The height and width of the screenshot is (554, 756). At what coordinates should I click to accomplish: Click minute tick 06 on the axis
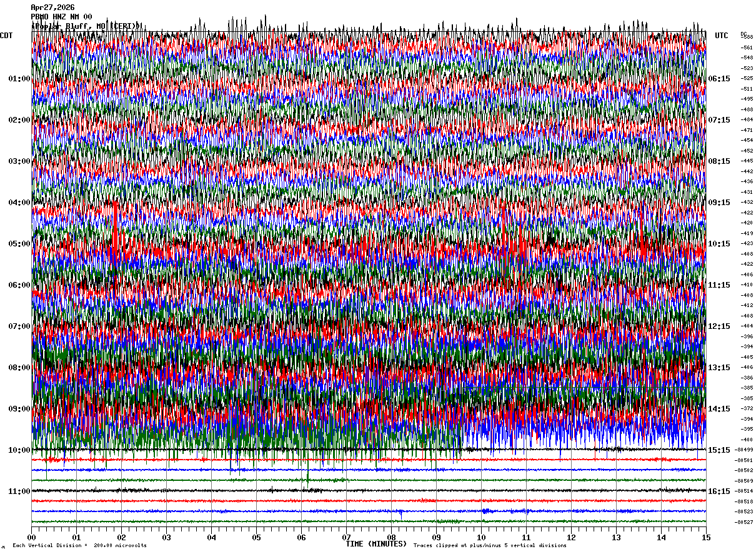tap(301, 537)
